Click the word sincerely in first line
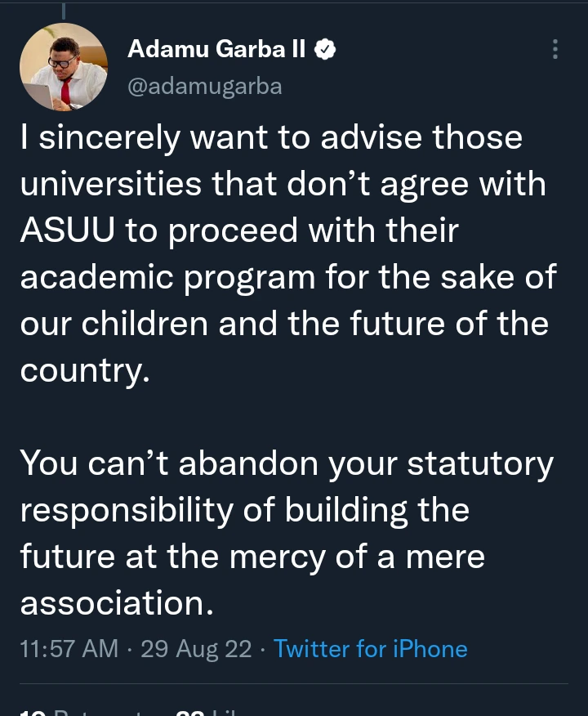The image size is (588, 716). tap(111, 138)
